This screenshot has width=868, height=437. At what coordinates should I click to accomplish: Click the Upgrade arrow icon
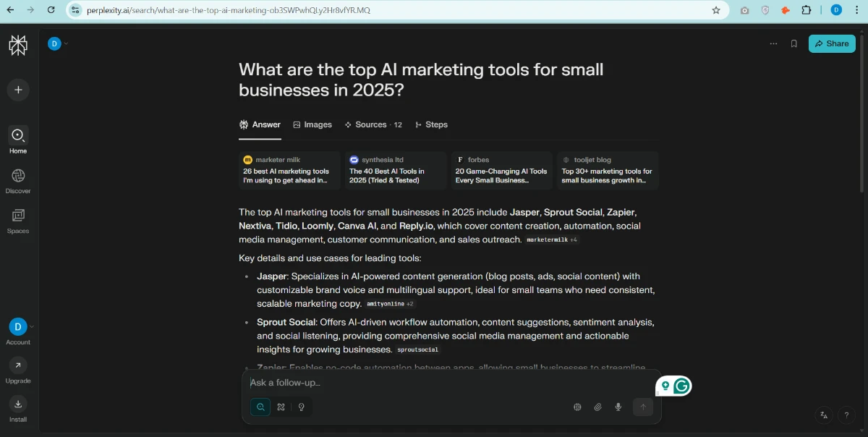coord(18,365)
